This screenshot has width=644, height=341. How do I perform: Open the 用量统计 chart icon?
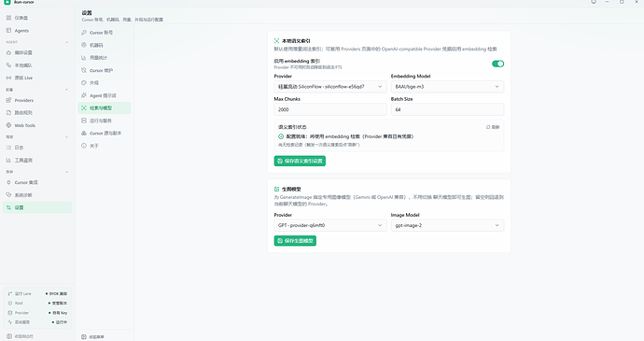pos(84,58)
